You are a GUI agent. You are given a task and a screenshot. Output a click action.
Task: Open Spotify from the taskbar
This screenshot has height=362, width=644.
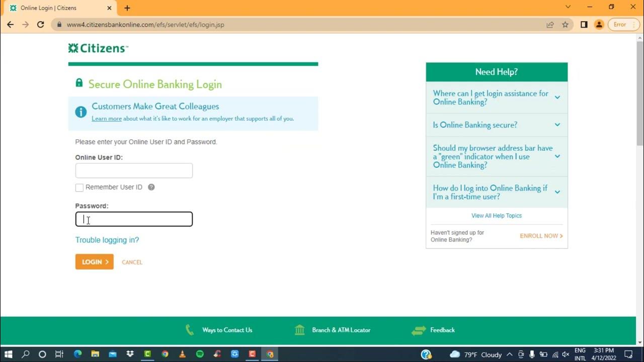coord(200,354)
